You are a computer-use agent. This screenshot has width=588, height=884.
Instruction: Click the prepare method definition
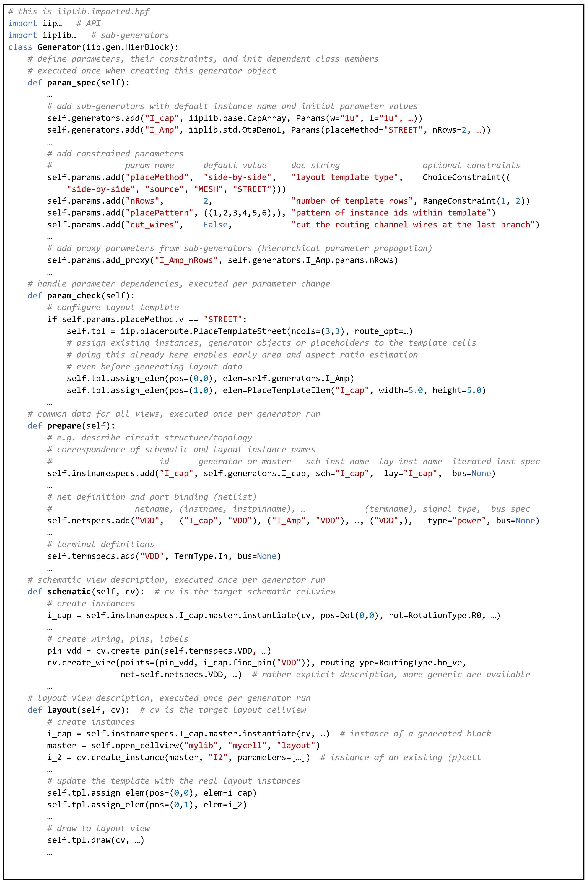64,426
